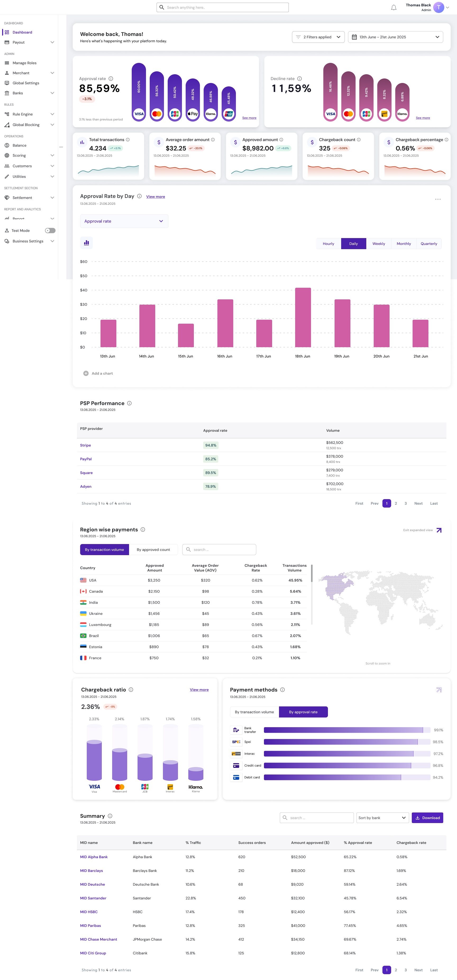Viewport: 457px width, 980px height.
Task: Click the 18th Jun bar in chart
Action: tap(303, 318)
